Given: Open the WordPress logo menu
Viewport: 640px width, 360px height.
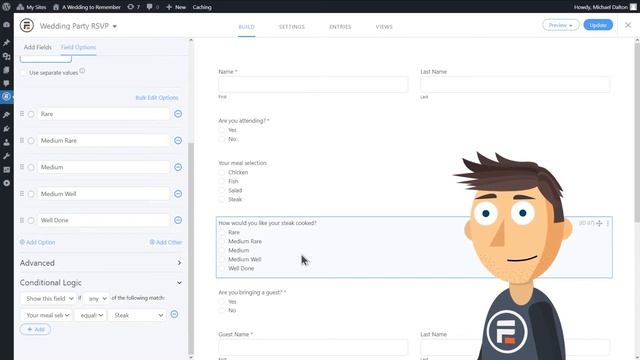Looking at the screenshot, I should coord(6,7).
